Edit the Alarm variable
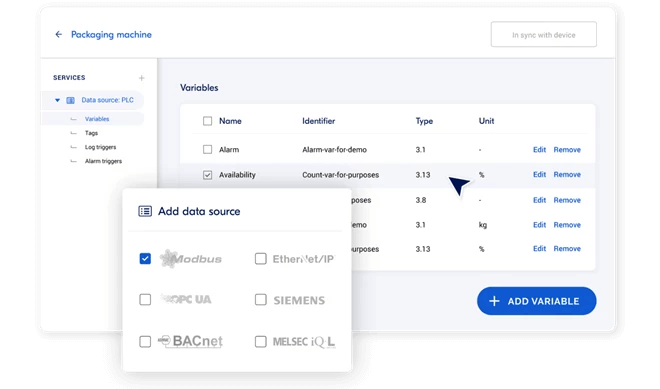The image size is (660, 389). click(539, 149)
